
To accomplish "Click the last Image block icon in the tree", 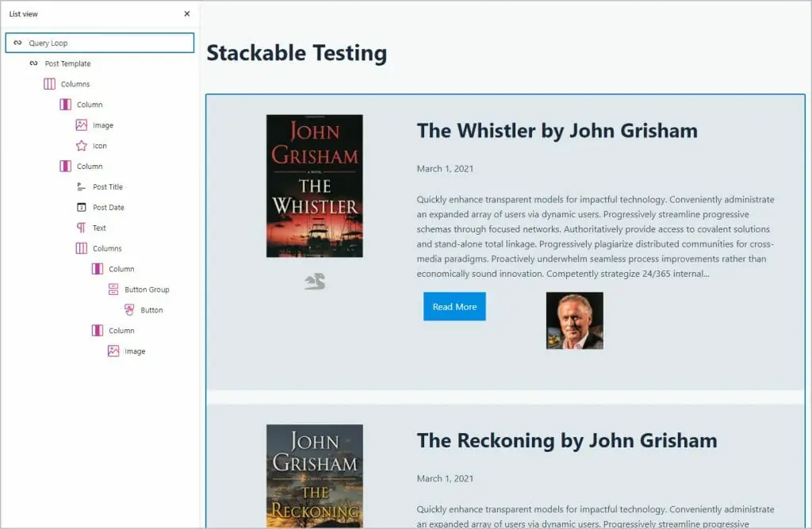I will click(113, 351).
